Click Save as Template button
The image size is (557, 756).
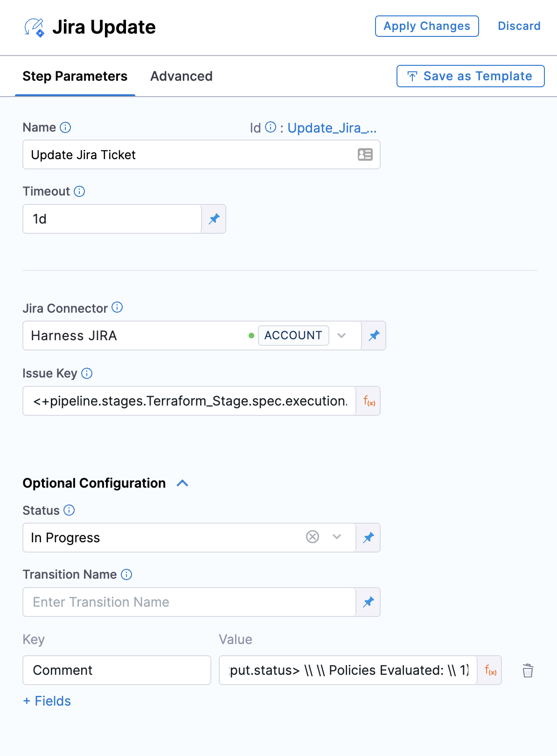pos(470,76)
